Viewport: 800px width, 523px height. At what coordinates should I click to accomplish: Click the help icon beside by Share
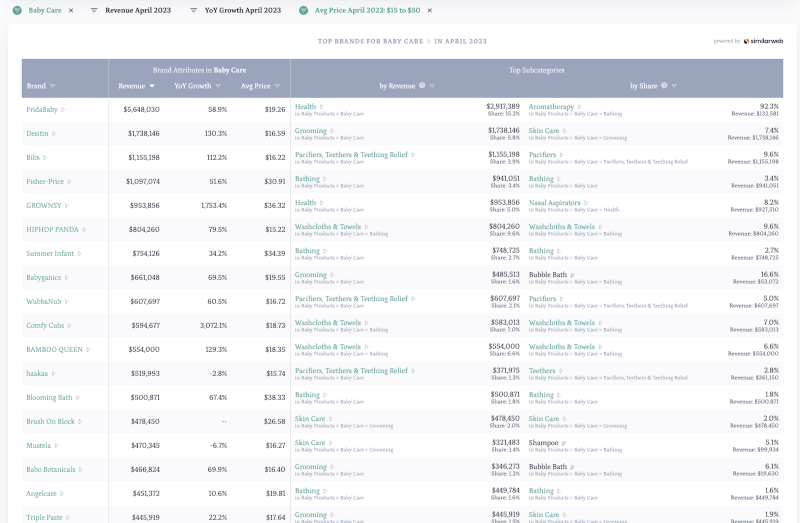pos(666,86)
